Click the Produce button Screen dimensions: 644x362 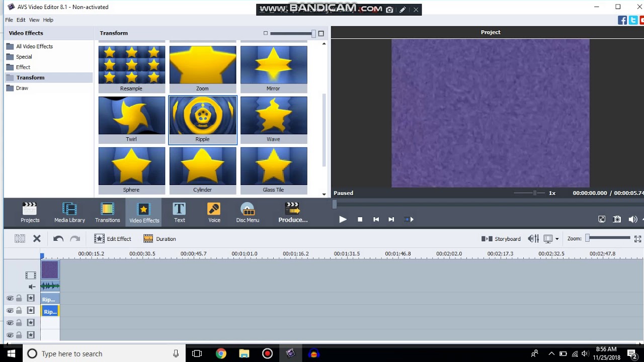(x=293, y=212)
